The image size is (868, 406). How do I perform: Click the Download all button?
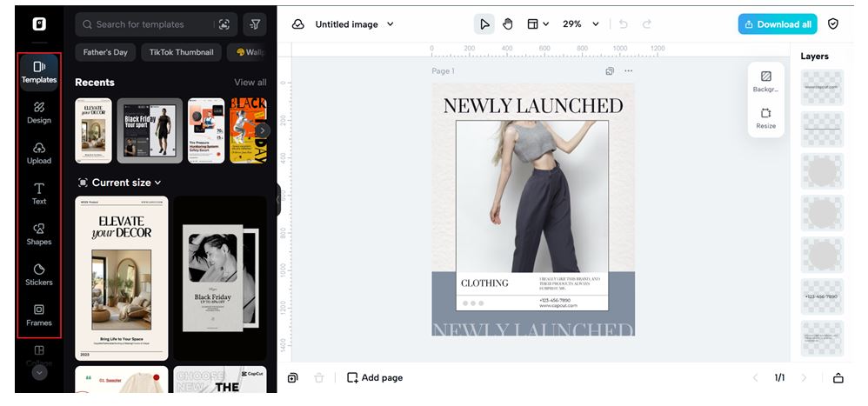pos(777,24)
